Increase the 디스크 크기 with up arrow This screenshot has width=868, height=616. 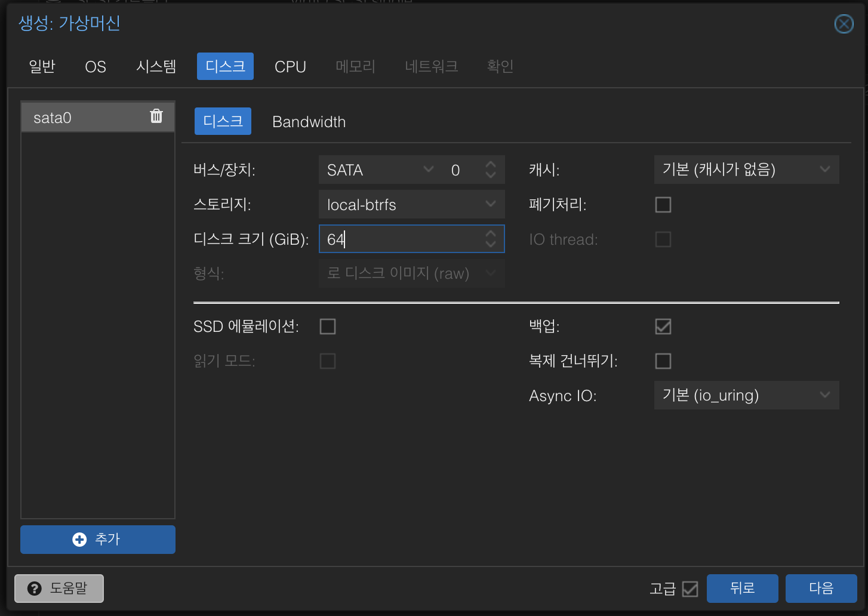coord(491,233)
